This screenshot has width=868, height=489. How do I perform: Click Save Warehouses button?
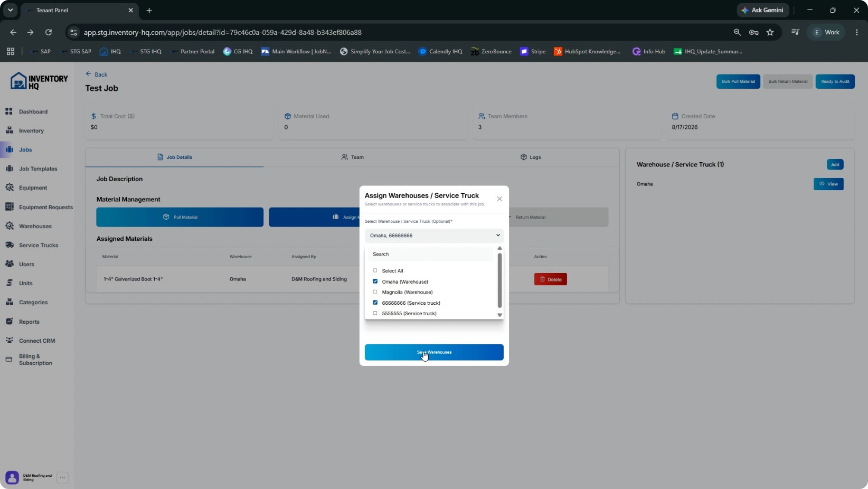click(434, 352)
